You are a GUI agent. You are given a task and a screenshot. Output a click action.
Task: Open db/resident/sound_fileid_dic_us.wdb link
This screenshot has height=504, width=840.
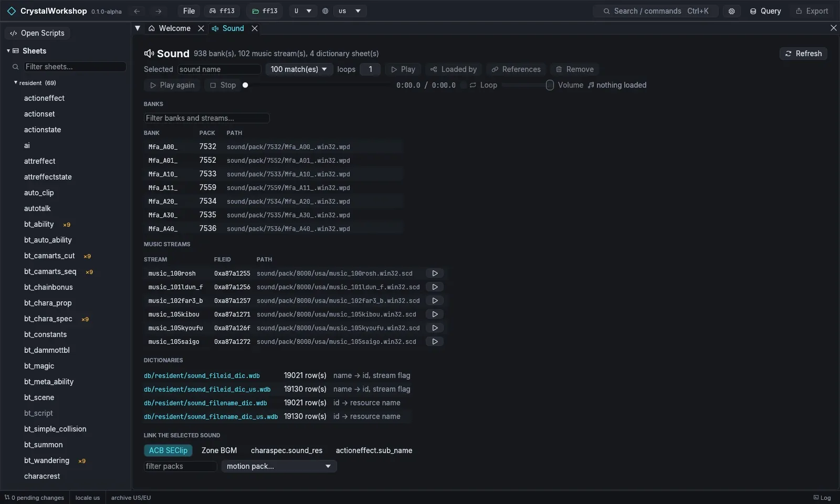(207, 390)
